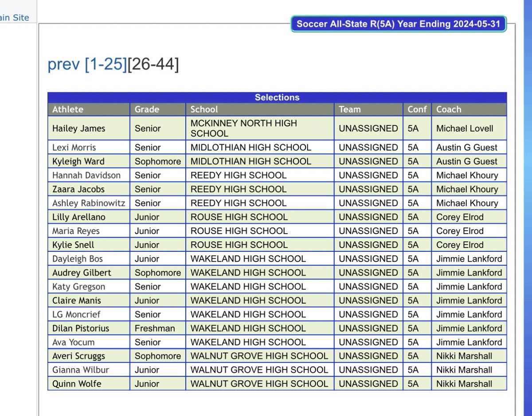The image size is (532, 416).
Task: Open the partially visible Main Site link
Action: click(15, 18)
